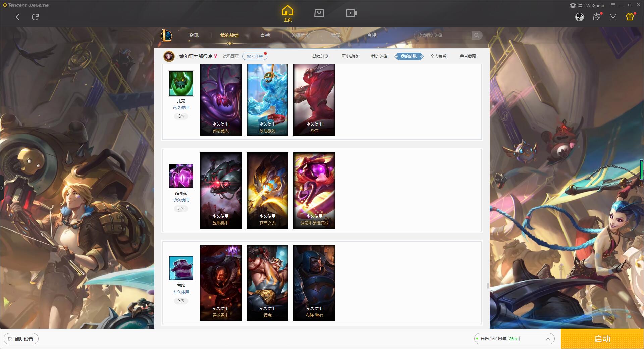Open the messages icon with red dot
The image size is (644, 349).
click(597, 17)
